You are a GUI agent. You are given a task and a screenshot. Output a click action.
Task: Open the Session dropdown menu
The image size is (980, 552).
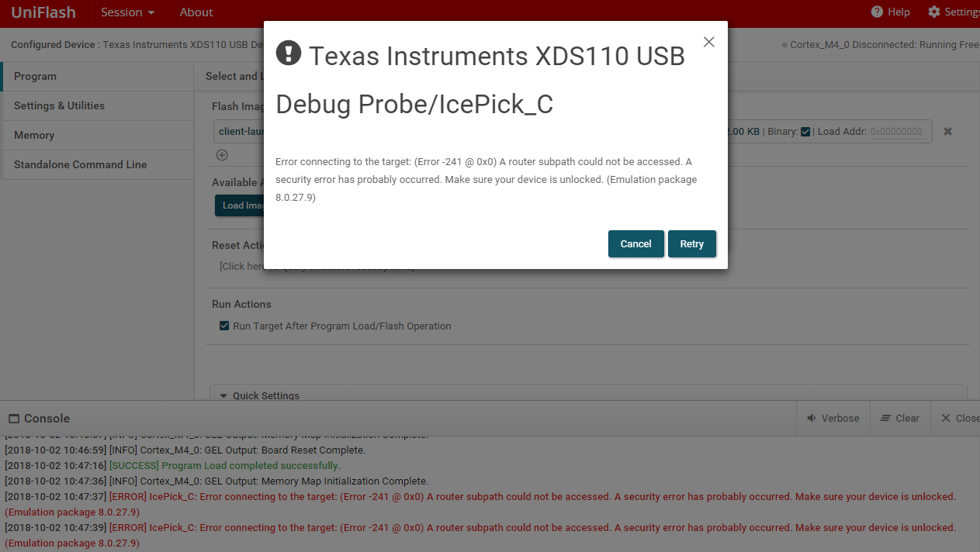tap(126, 12)
